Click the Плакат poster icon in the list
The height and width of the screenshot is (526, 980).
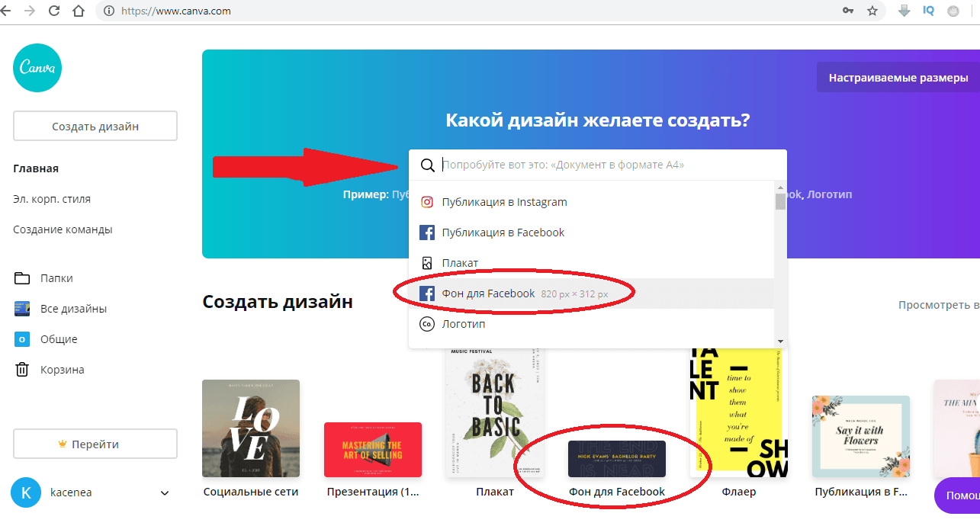[427, 263]
